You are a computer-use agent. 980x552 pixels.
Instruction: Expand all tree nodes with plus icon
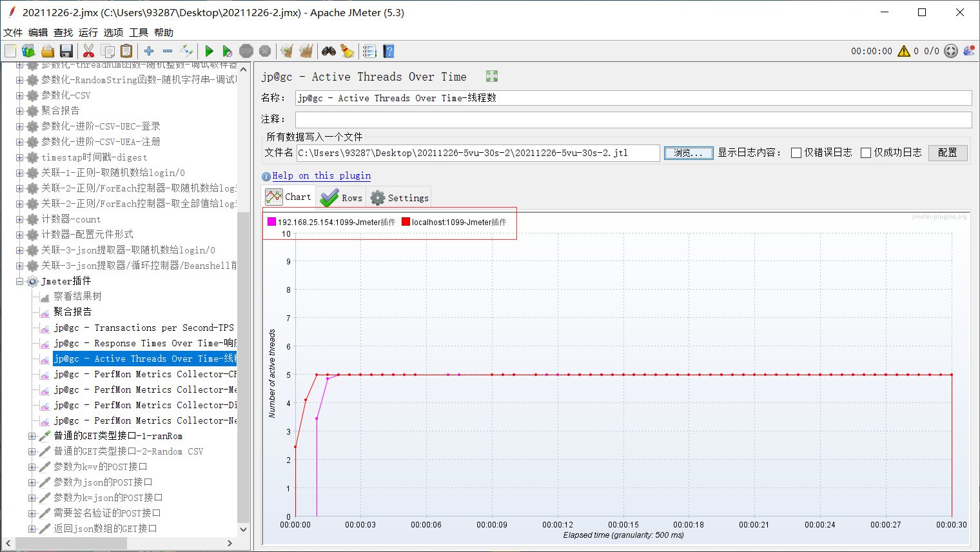[149, 51]
